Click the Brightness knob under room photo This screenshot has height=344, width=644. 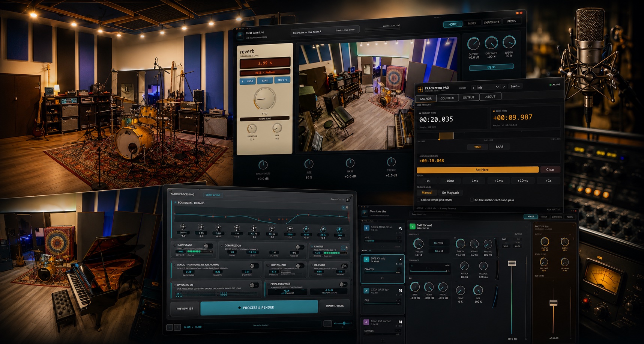[x=263, y=165]
